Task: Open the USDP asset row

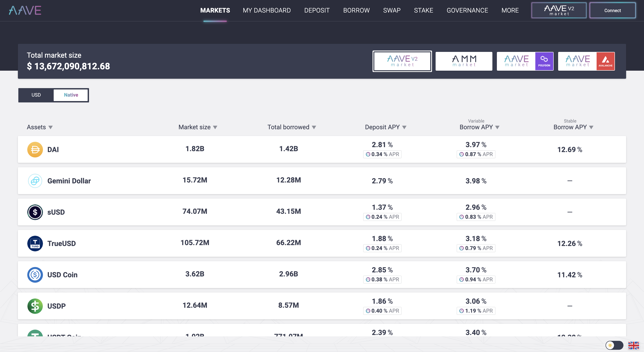Action: (322, 306)
